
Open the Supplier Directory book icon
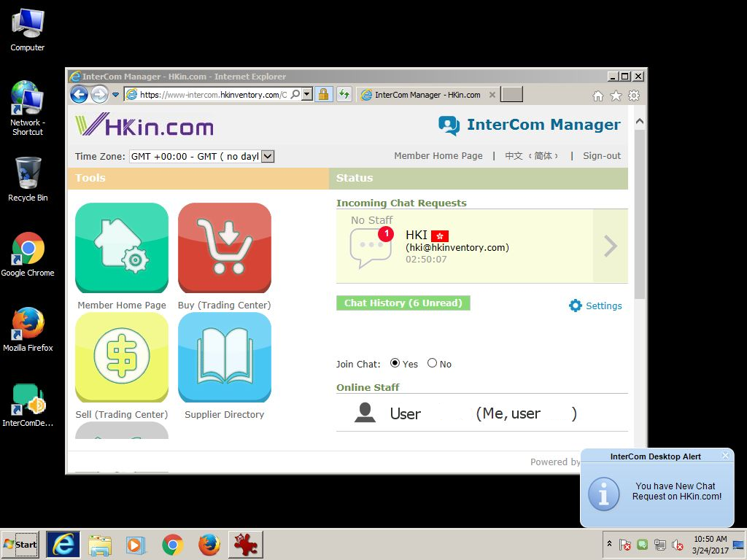(x=225, y=357)
